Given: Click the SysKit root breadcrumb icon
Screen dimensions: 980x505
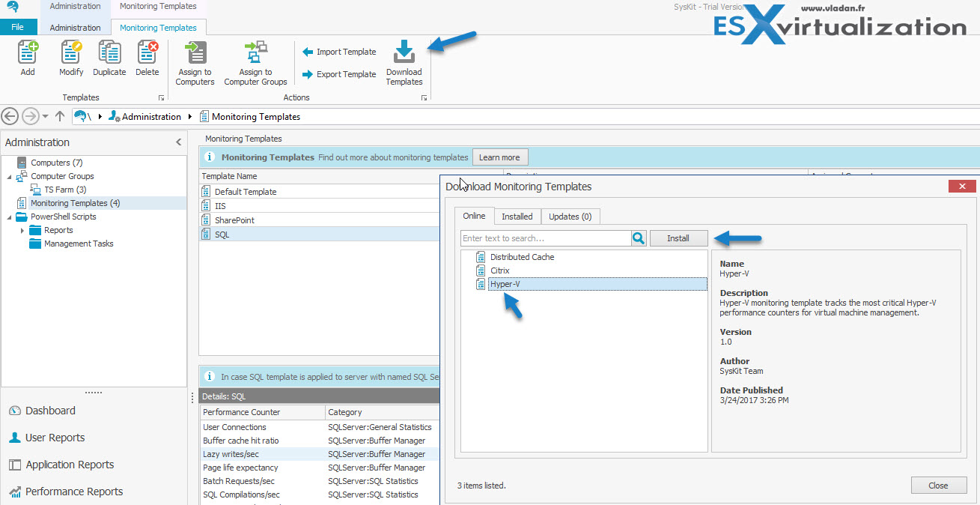Looking at the screenshot, I should pos(80,116).
